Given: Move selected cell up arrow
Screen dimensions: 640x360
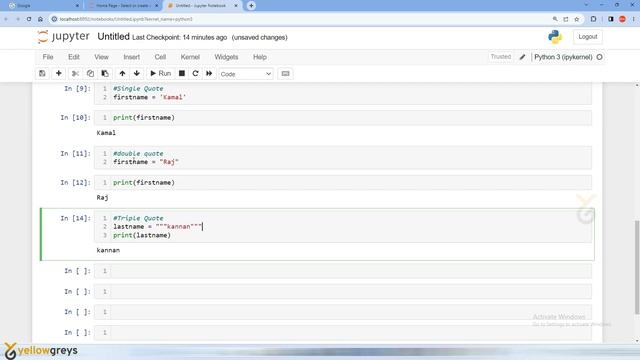Looking at the screenshot, I should coord(122,73).
